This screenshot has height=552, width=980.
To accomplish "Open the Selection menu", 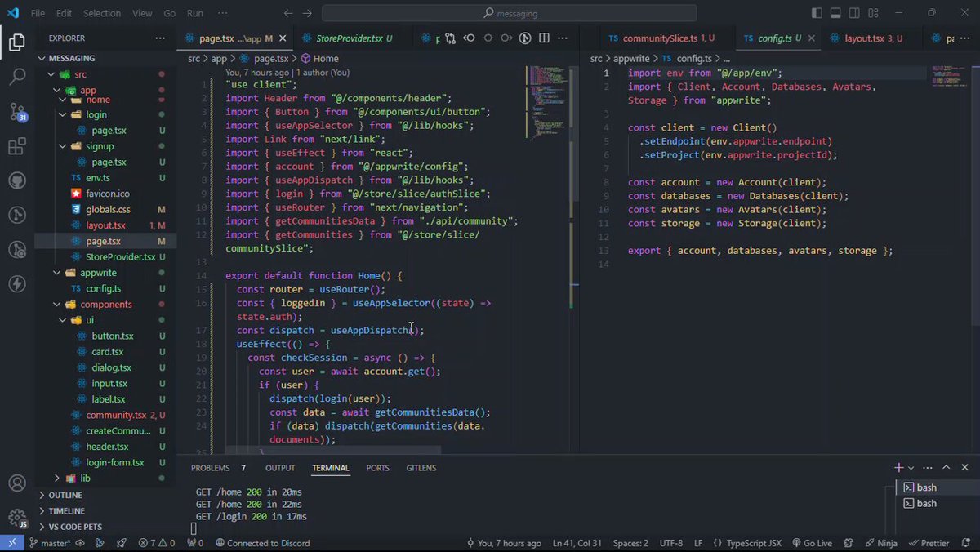I will click(102, 13).
